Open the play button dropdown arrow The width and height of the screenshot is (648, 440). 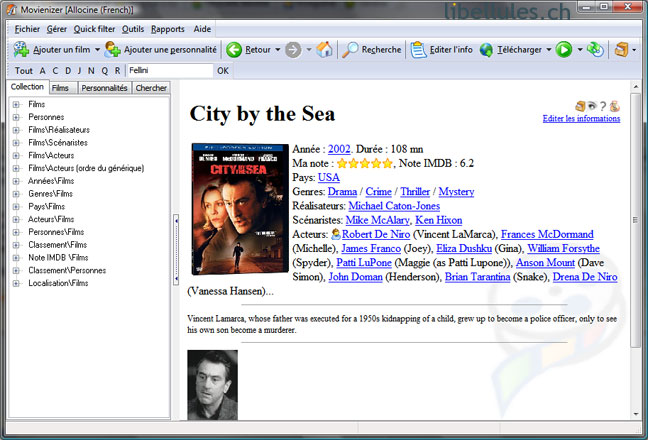580,50
